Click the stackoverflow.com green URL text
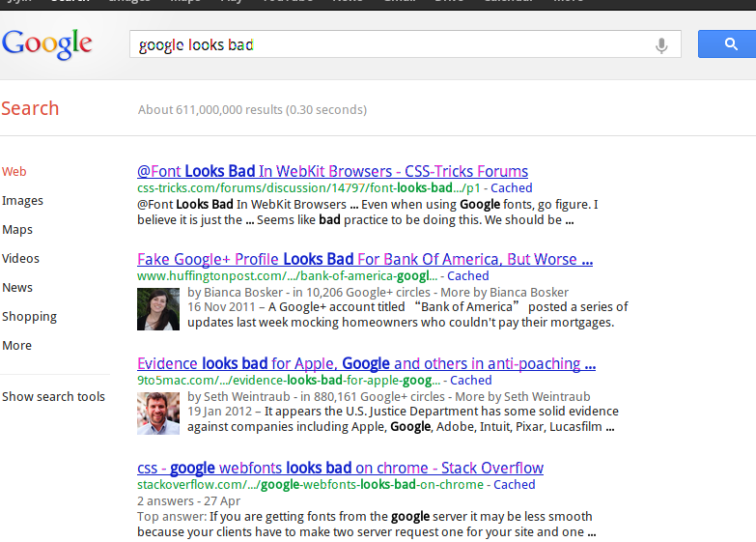The image size is (756, 542). point(310,484)
